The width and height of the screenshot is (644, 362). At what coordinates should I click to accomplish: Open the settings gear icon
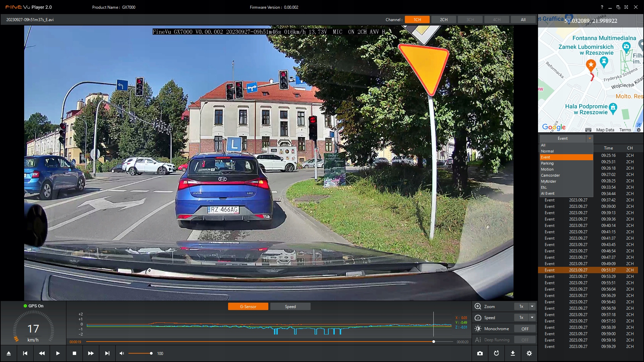529,353
